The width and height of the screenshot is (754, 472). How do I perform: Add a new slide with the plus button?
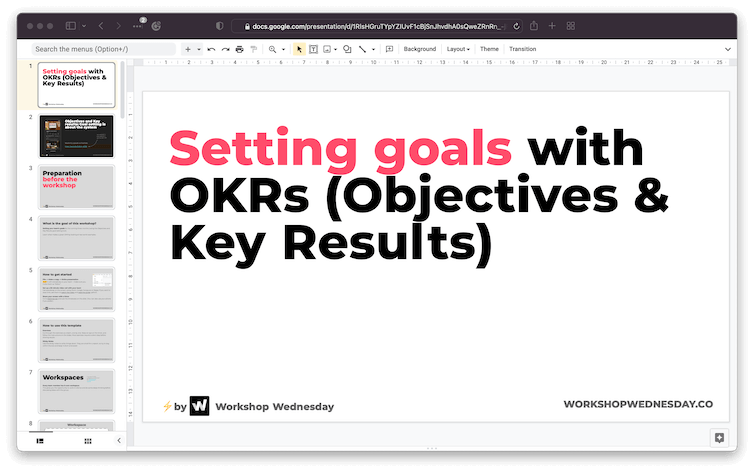pos(187,49)
